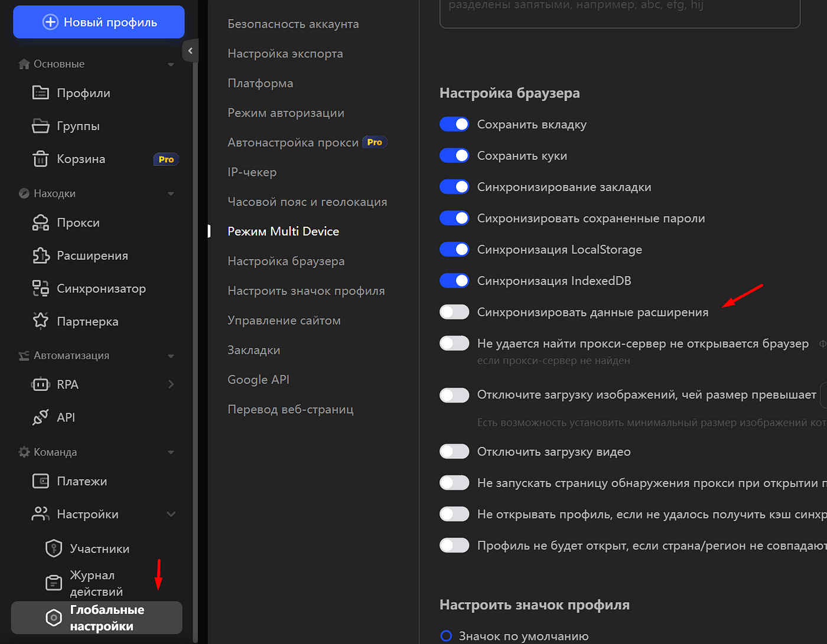This screenshot has height=644, width=827.
Task: Collapse the Настройки submenu chevron
Action: [x=171, y=514]
